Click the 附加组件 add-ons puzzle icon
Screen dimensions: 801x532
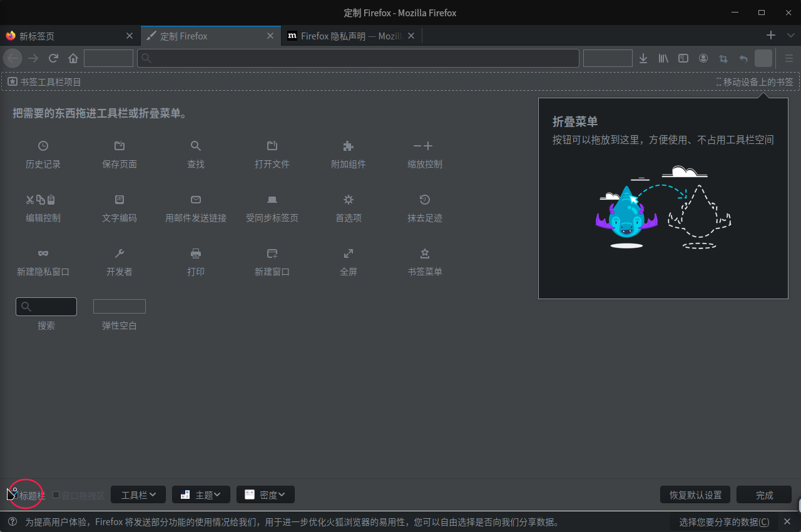click(349, 146)
